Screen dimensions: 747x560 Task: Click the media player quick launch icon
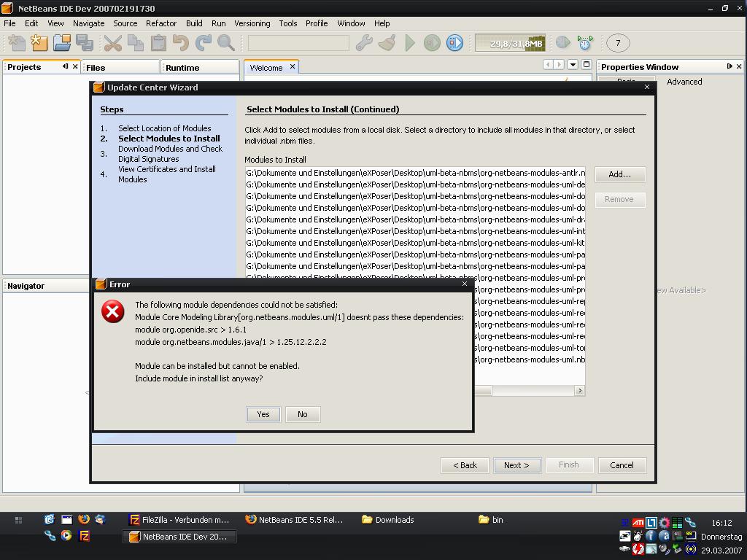(66, 535)
